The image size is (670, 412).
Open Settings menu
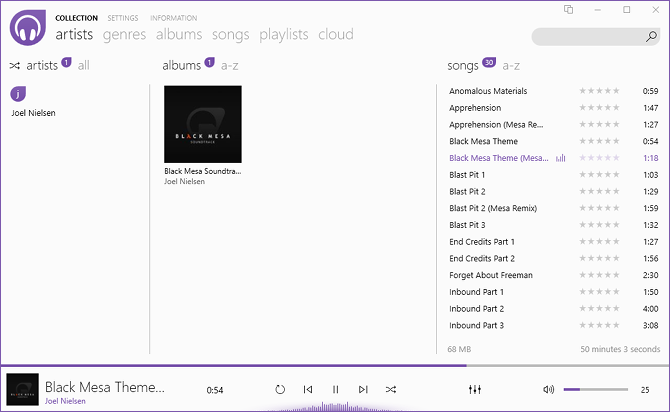click(123, 18)
